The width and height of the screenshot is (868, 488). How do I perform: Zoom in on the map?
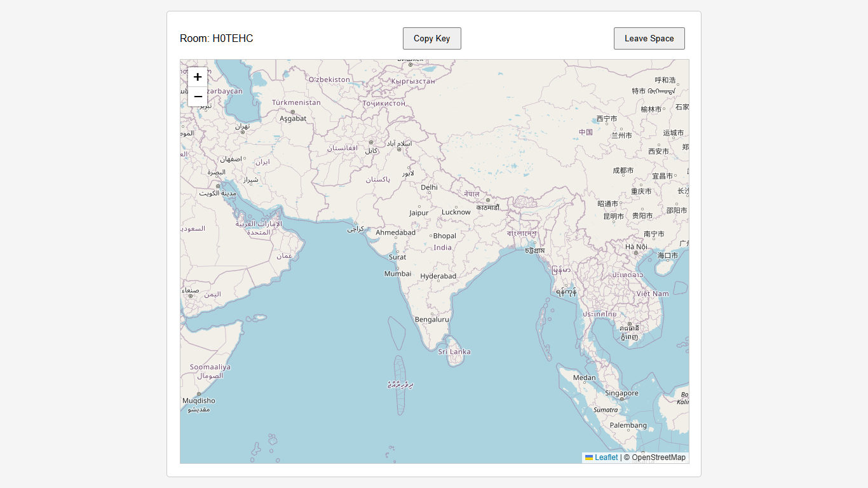(198, 77)
